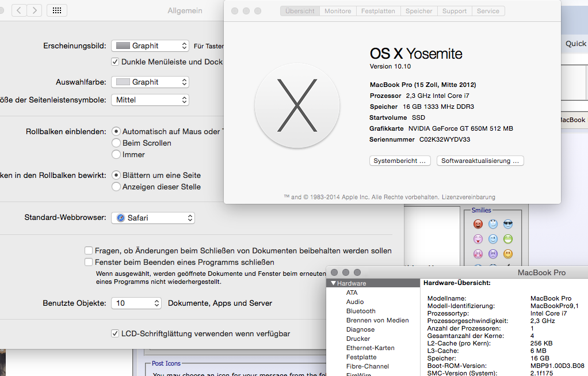Open the Erscheinungsbild Graphit dropdown
Viewport: 588px width, 376px height.
[x=150, y=46]
